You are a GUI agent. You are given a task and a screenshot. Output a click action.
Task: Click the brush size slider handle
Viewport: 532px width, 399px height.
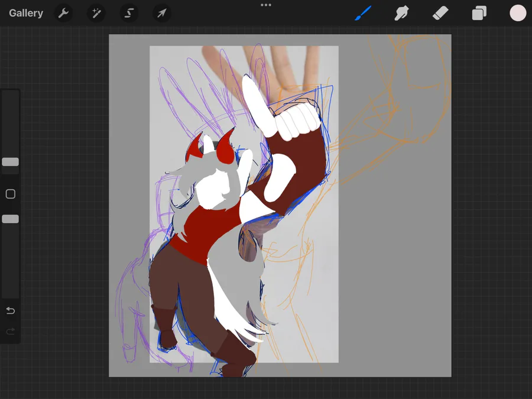pos(11,162)
